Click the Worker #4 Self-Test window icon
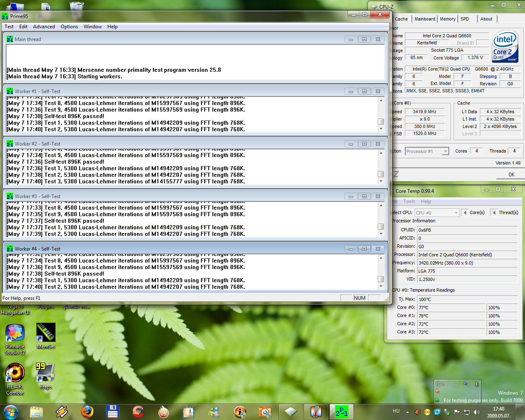This screenshot has height=420, width=525. tap(10, 249)
